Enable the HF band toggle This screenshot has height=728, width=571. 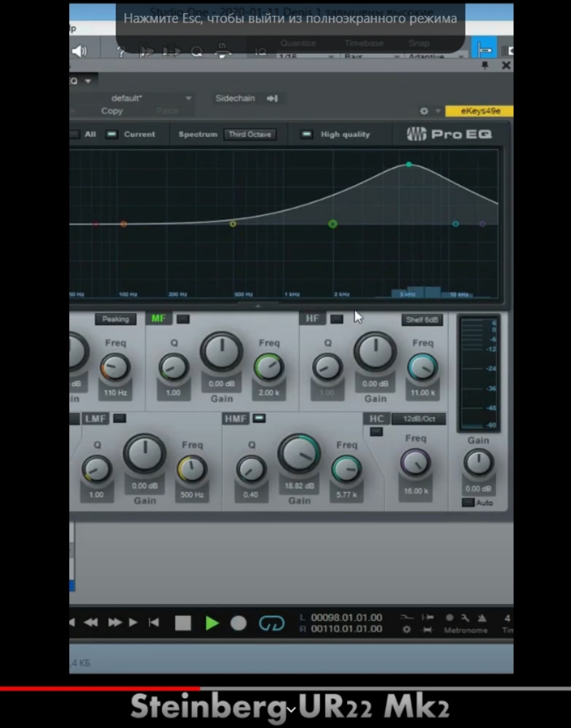tap(337, 319)
